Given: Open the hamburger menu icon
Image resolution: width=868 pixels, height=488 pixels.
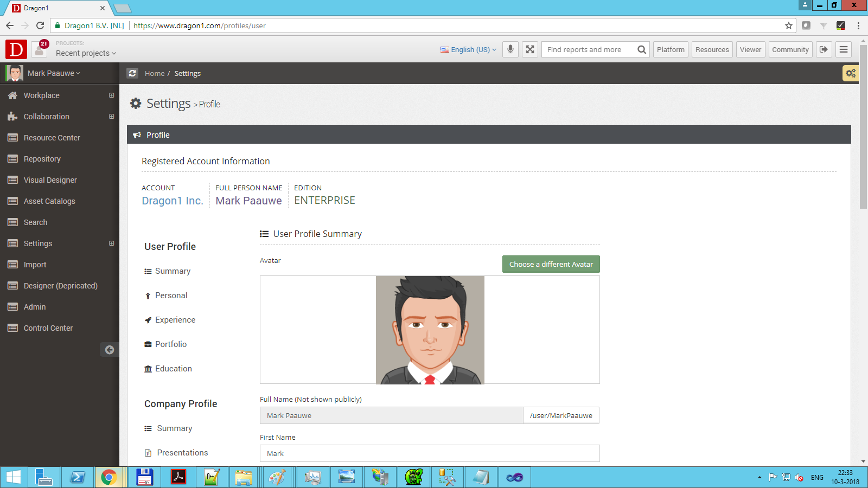Looking at the screenshot, I should point(844,49).
